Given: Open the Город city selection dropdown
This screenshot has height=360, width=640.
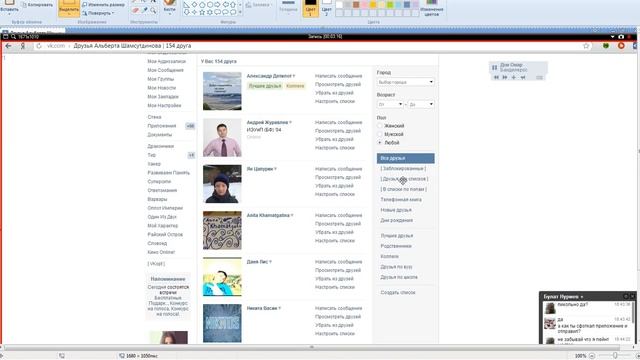Looking at the screenshot, I should (405, 82).
